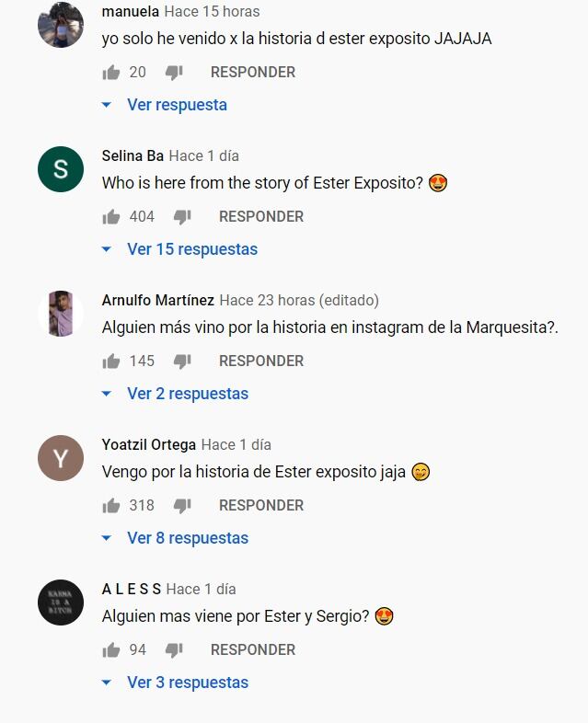Click RESPONDER under Yoatzil Ortega's comment
The image size is (588, 723).
pyautogui.click(x=261, y=505)
